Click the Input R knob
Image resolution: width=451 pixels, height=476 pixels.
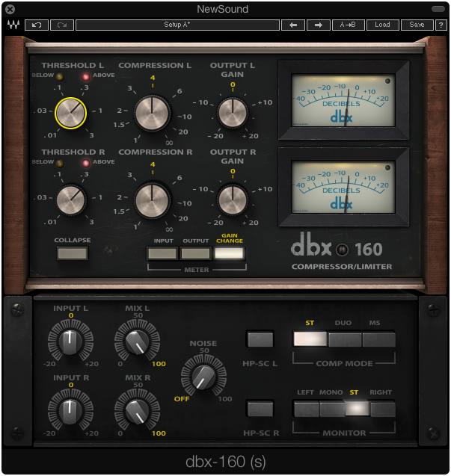(x=70, y=411)
